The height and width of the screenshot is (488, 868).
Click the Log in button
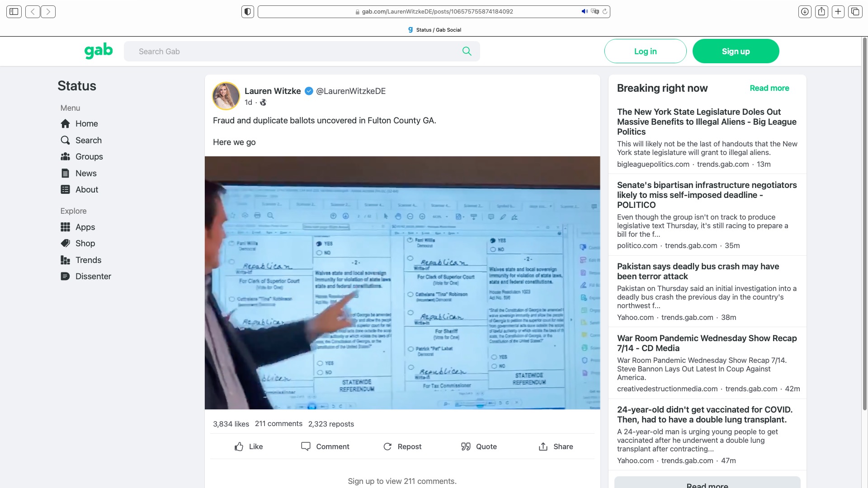pos(645,51)
